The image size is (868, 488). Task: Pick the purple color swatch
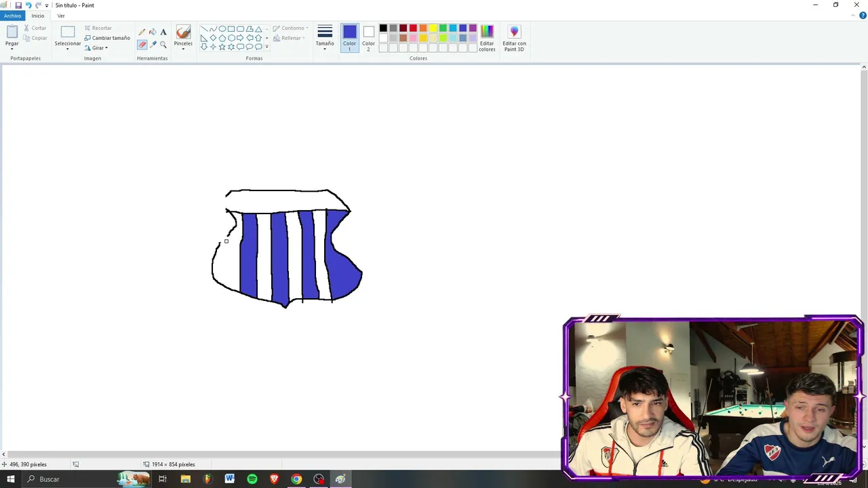coord(473,28)
